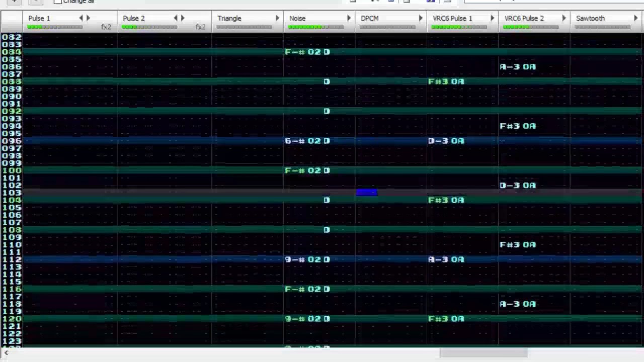Click row number 096
This screenshot has width=644, height=362.
pyautogui.click(x=12, y=141)
